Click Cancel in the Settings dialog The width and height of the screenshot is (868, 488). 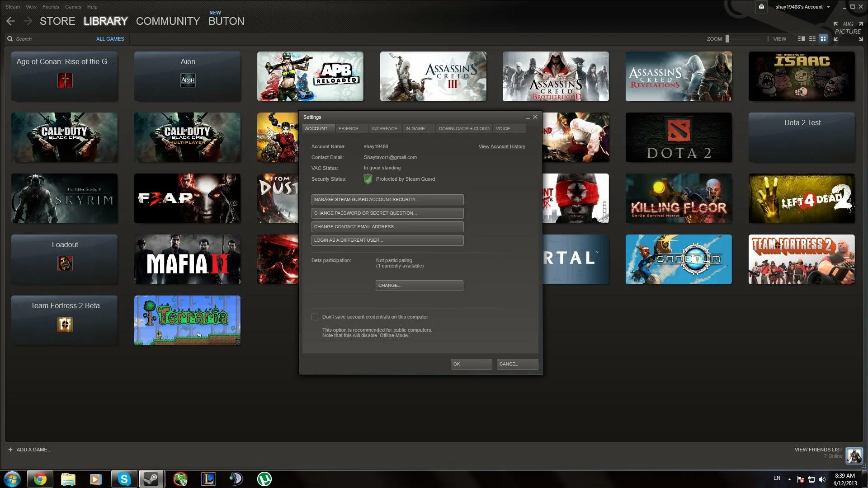click(x=517, y=364)
